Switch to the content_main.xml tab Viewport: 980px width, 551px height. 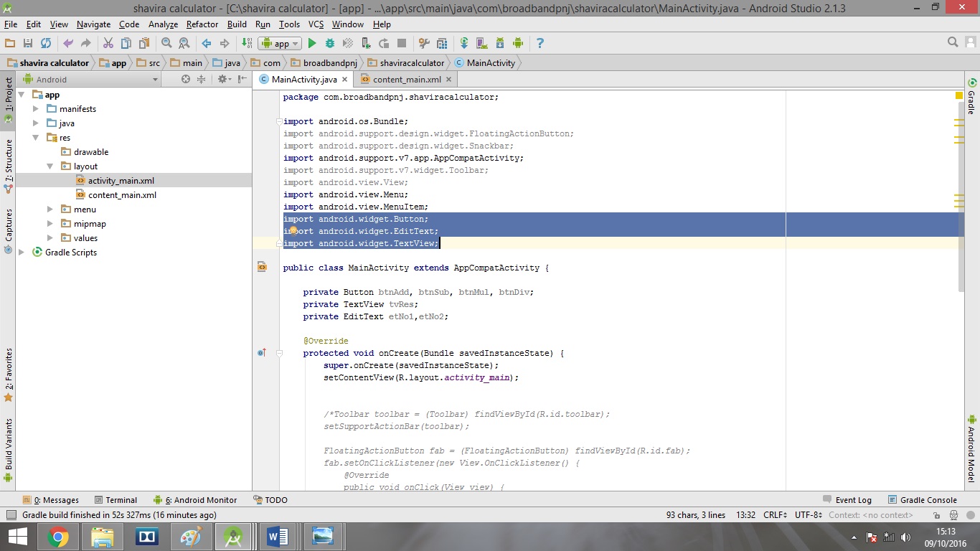406,80
